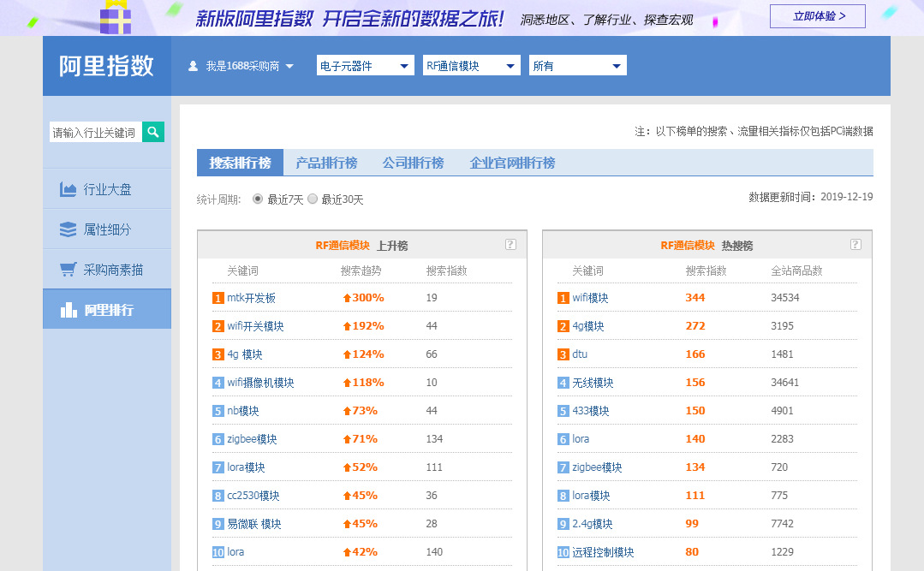The image size is (924, 571).
Task: Open the 4g模块 hot search link
Action: click(588, 326)
